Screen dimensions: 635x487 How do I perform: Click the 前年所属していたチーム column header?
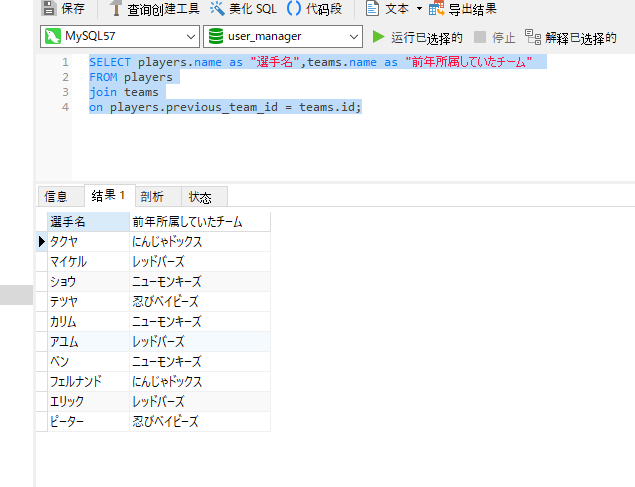tap(200, 222)
